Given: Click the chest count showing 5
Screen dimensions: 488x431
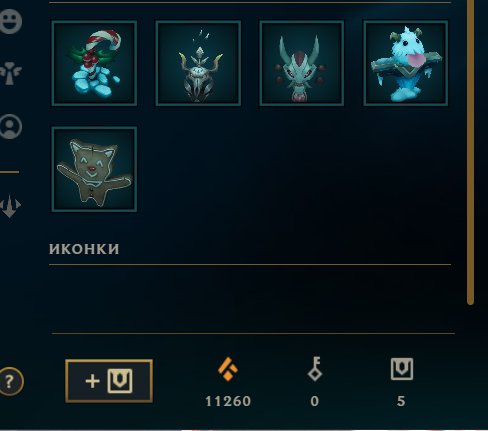Looking at the screenshot, I should coord(401,401).
